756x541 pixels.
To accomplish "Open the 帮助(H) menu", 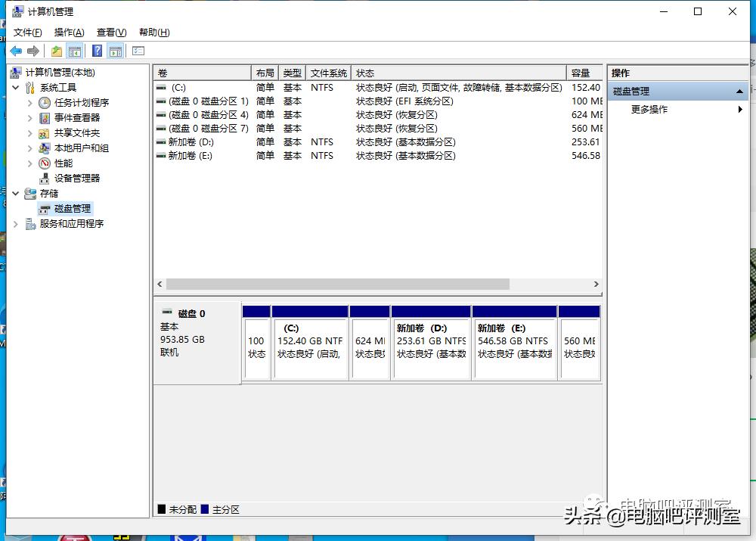I will pos(154,33).
